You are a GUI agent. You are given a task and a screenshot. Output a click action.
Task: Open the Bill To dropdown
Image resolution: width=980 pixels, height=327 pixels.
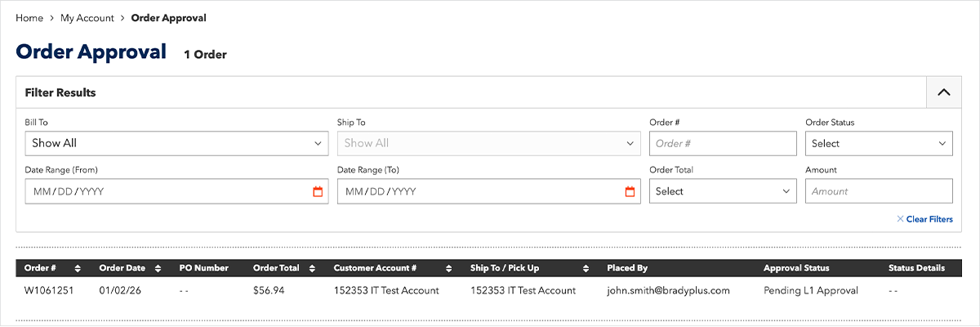176,143
